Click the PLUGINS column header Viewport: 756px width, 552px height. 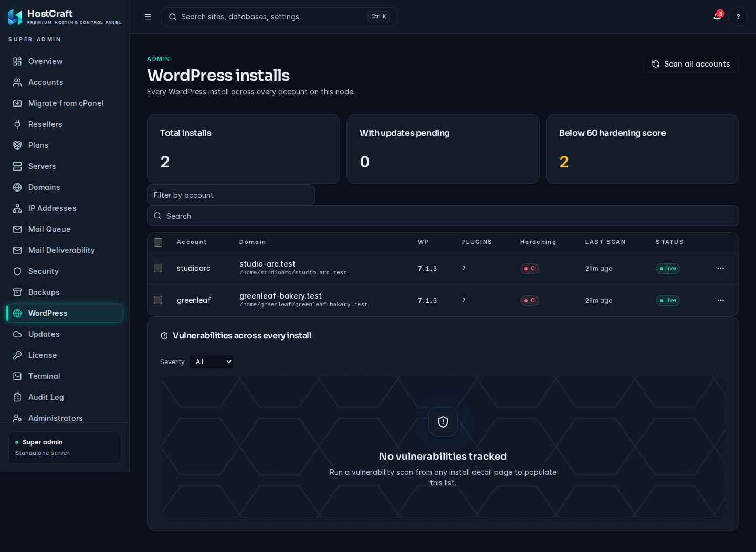tap(477, 242)
